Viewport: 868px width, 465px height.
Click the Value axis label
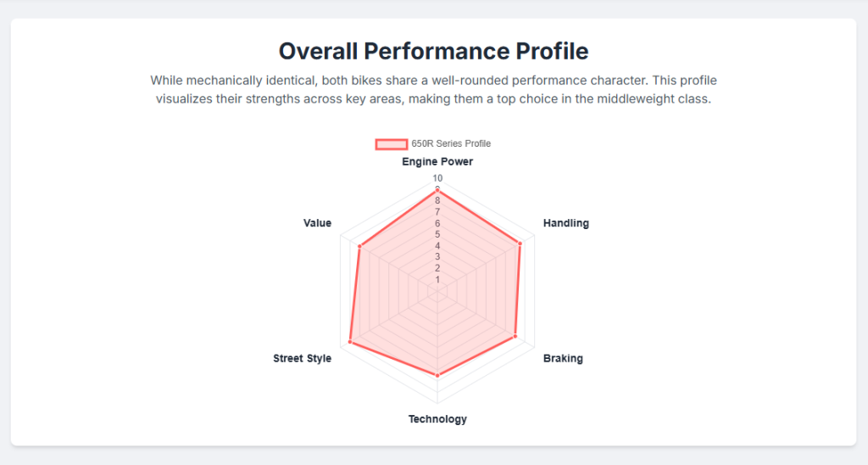click(x=317, y=223)
